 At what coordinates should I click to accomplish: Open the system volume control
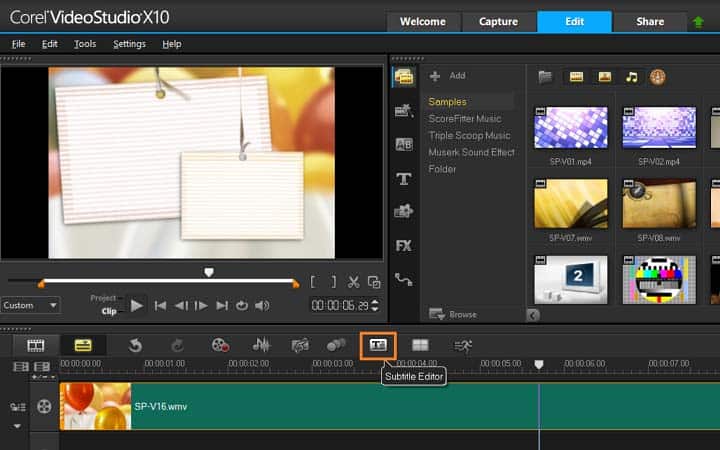point(262,305)
